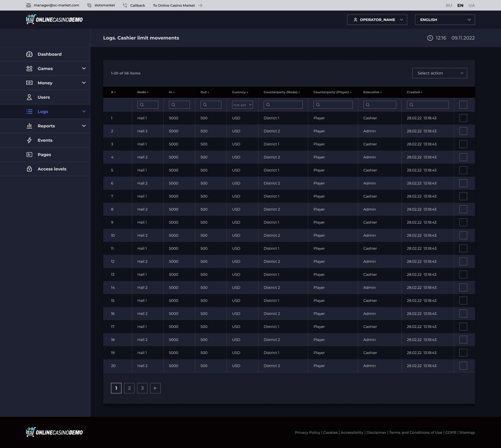This screenshot has width=501, height=448.
Task: Open the Privacy Policy footer link
Action: 307,432
